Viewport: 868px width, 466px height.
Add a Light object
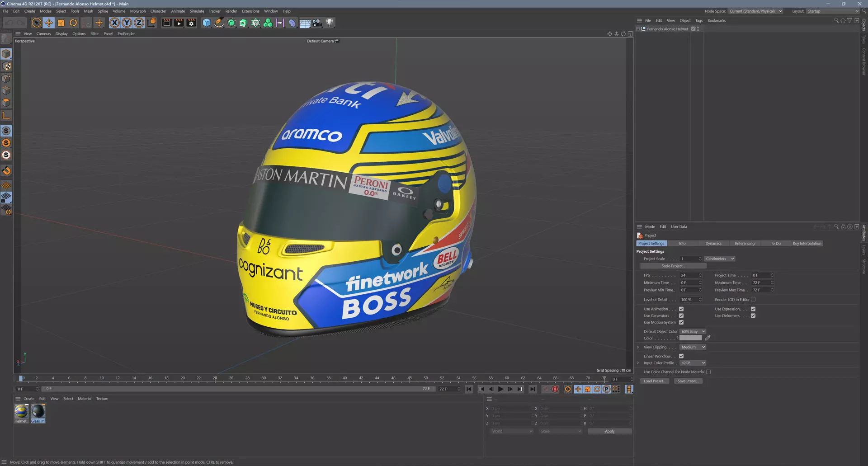(x=330, y=23)
